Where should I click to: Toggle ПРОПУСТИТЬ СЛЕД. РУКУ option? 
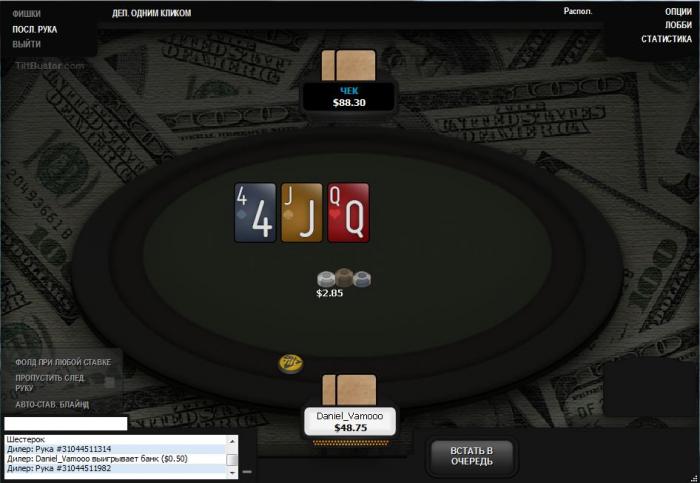50,383
